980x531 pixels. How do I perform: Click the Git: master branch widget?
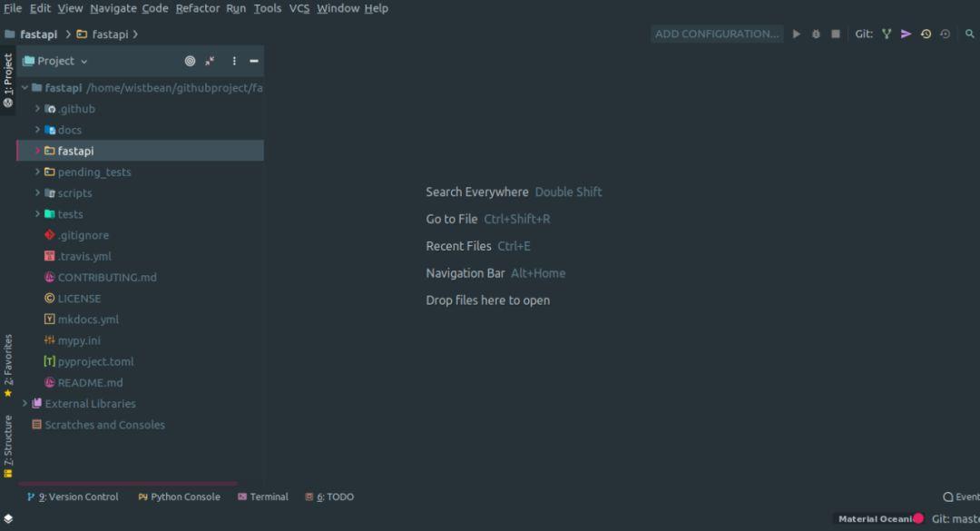[x=955, y=518]
